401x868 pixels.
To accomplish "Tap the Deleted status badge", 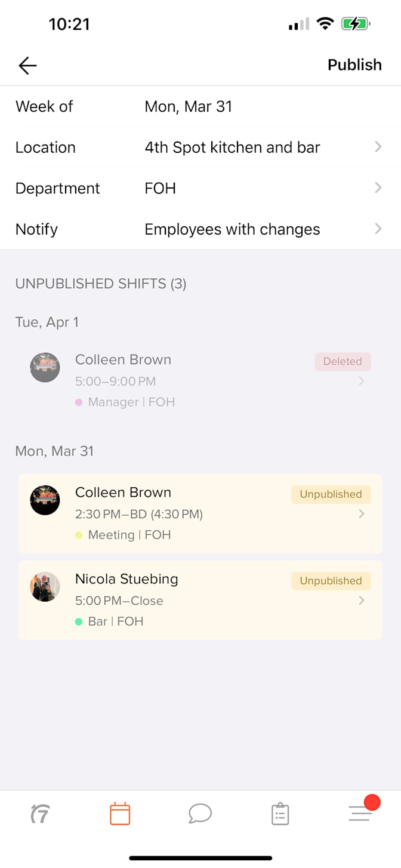I will [343, 361].
